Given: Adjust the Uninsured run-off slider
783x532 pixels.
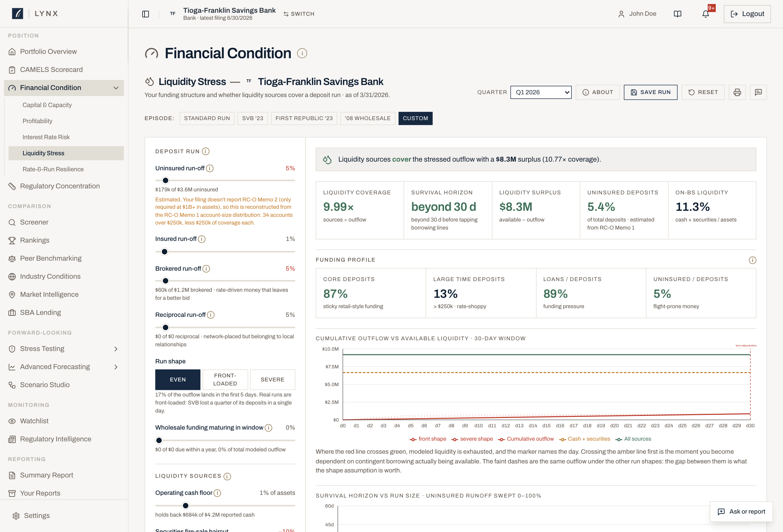Looking at the screenshot, I should tap(225, 180).
